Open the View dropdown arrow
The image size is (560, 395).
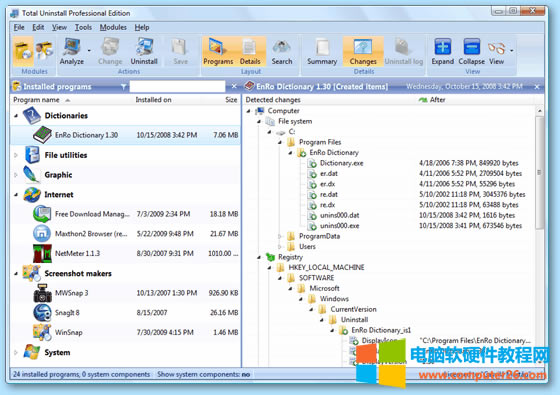click(x=512, y=51)
